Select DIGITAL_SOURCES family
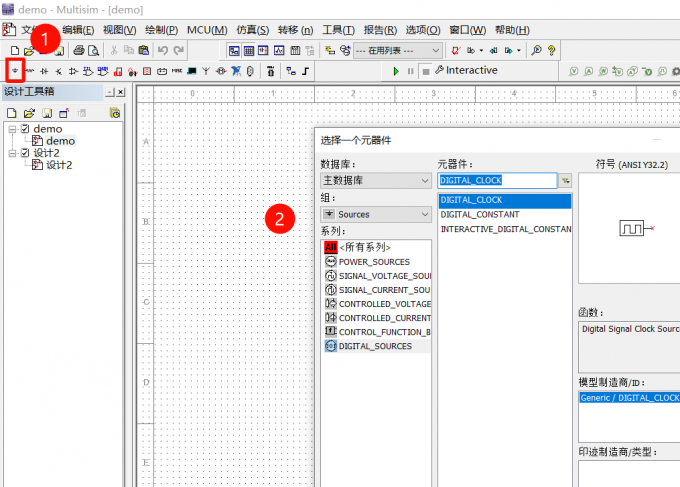680x487 pixels. coord(377,346)
